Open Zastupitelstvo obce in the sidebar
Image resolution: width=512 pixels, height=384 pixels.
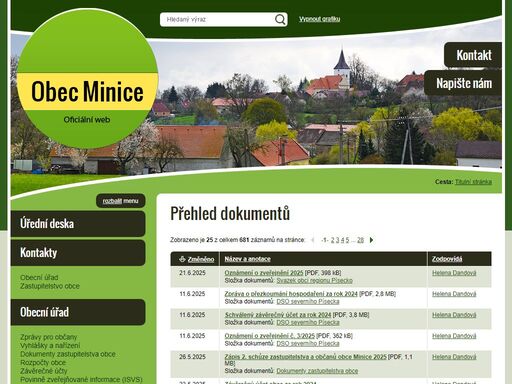pyautogui.click(x=50, y=286)
